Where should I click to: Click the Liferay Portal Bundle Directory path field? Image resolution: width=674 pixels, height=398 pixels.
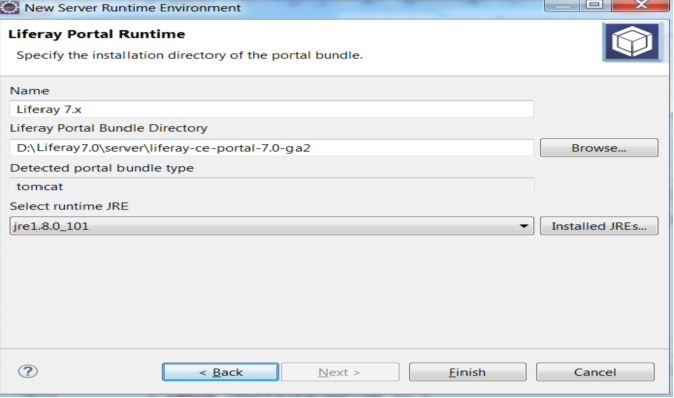point(272,148)
